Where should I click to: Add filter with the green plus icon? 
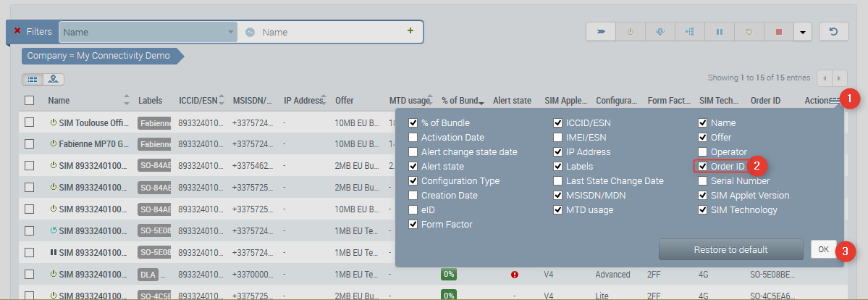[410, 31]
